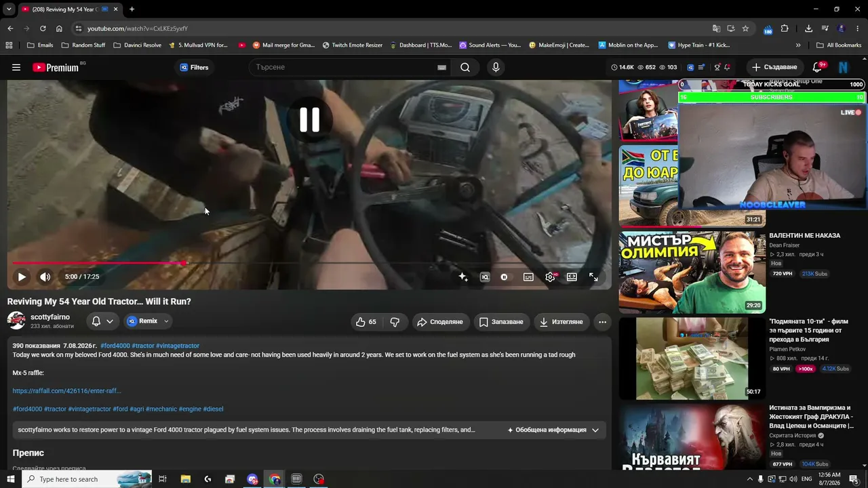Open a new browser tab
This screenshot has width=868, height=488.
coord(132,9)
